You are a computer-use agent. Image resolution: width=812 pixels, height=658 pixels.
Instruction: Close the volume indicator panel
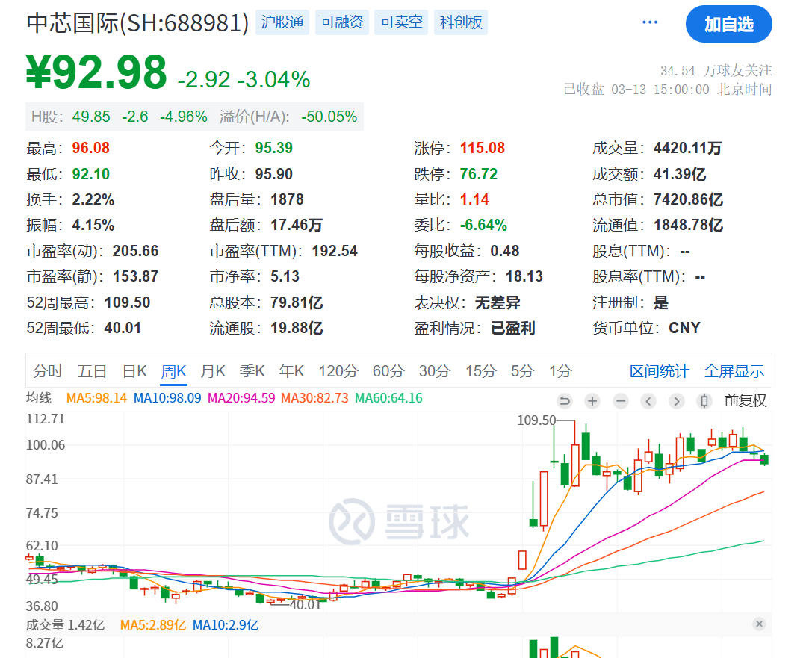[x=759, y=624]
